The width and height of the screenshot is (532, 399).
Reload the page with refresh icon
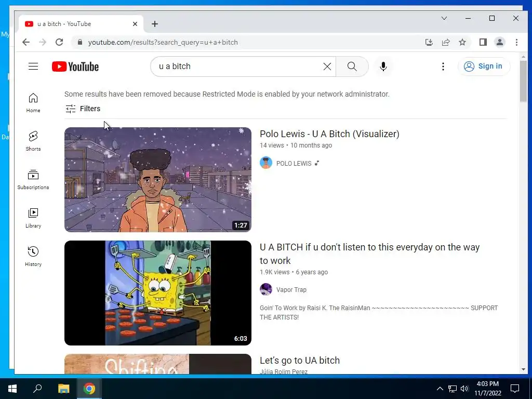click(x=59, y=42)
